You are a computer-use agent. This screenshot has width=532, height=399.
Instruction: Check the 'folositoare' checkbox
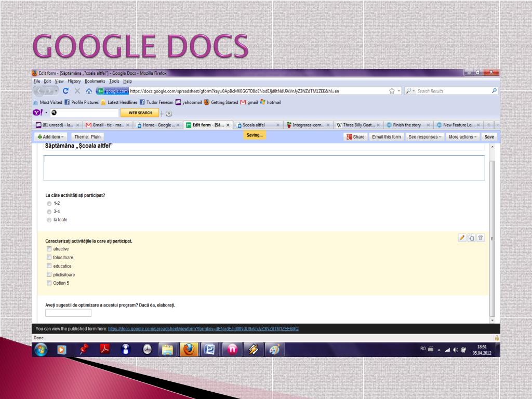pyautogui.click(x=49, y=258)
